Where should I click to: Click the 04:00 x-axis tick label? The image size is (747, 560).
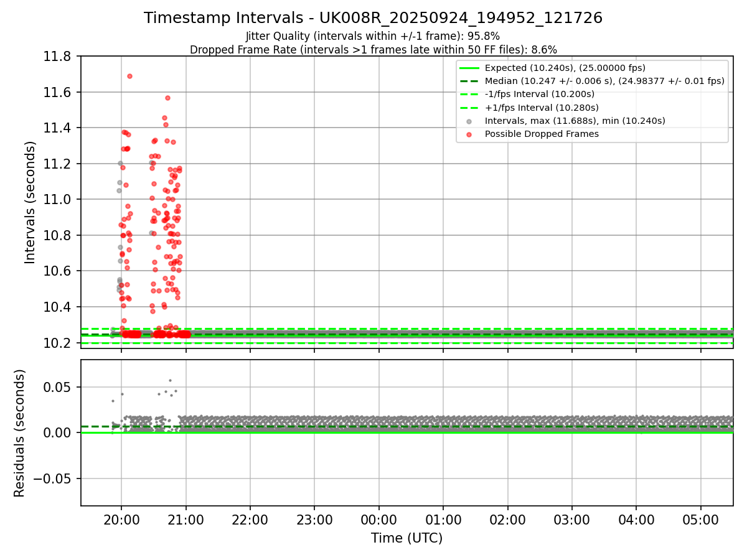click(636, 520)
